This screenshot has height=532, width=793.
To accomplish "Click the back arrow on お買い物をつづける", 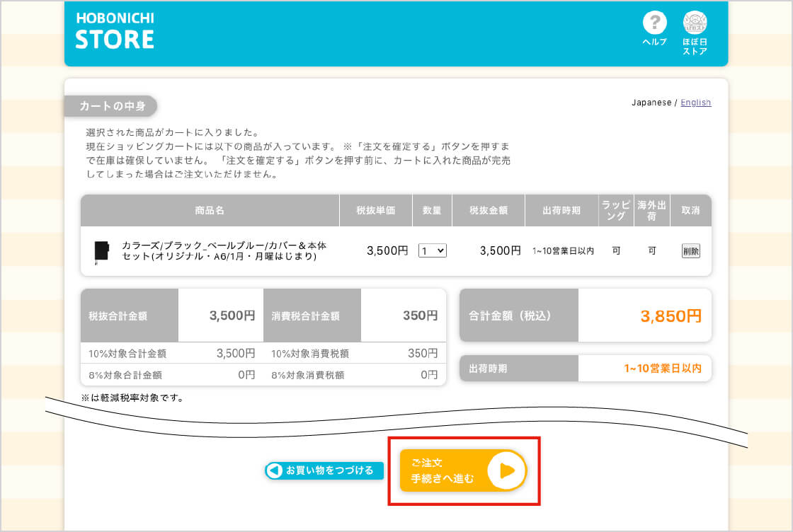I will click(x=274, y=470).
